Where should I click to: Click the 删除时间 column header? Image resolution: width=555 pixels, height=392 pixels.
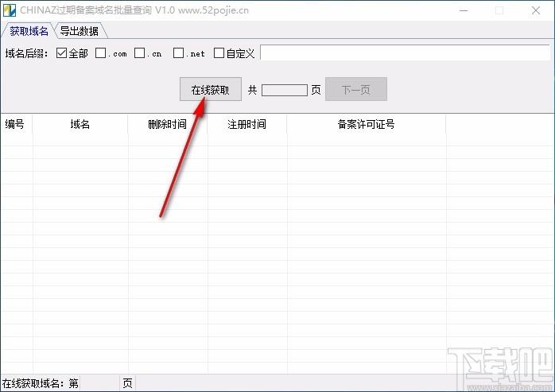point(168,124)
